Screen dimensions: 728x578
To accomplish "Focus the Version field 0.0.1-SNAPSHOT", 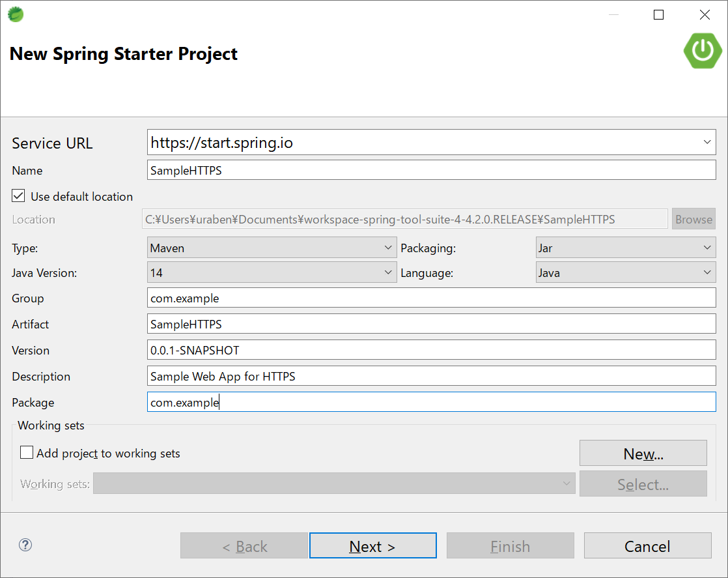I will pyautogui.click(x=431, y=350).
